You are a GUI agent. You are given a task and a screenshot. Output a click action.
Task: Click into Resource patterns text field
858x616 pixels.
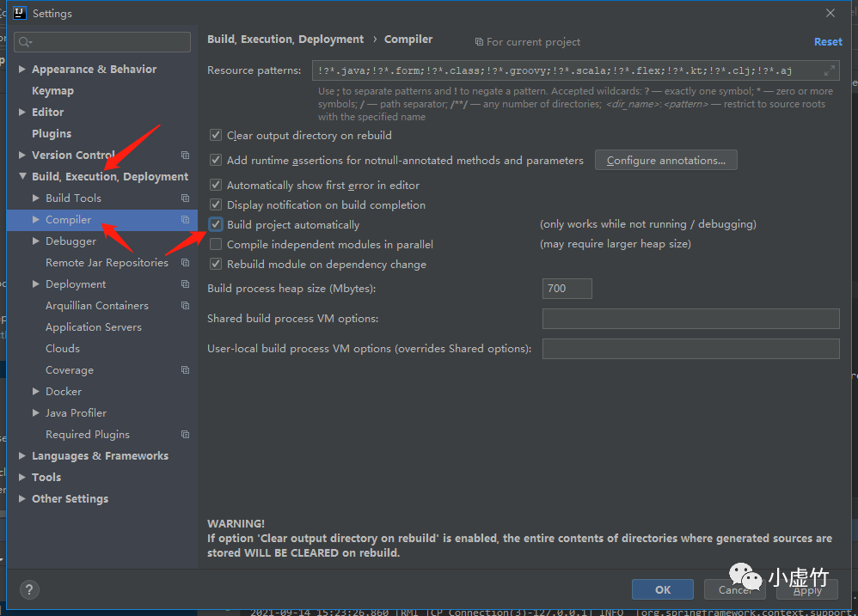pos(576,70)
